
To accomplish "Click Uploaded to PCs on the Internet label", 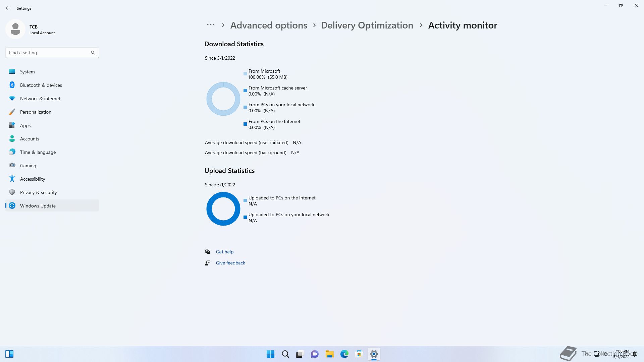I will coord(282,198).
